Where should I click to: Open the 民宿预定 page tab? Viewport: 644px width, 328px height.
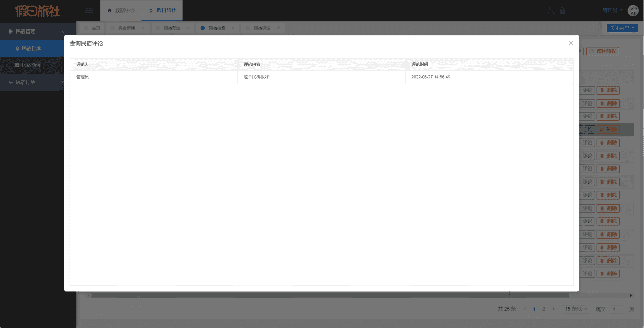(172, 28)
